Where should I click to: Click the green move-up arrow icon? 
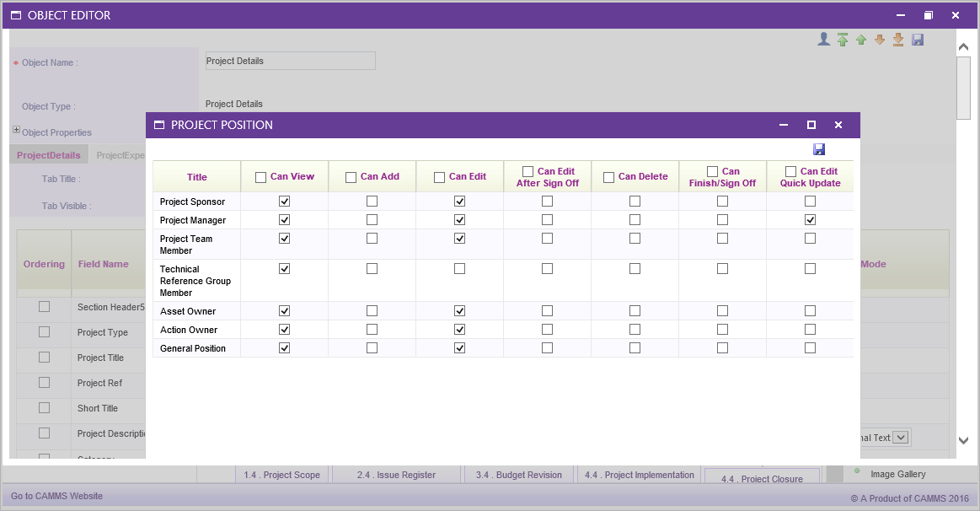pos(861,40)
